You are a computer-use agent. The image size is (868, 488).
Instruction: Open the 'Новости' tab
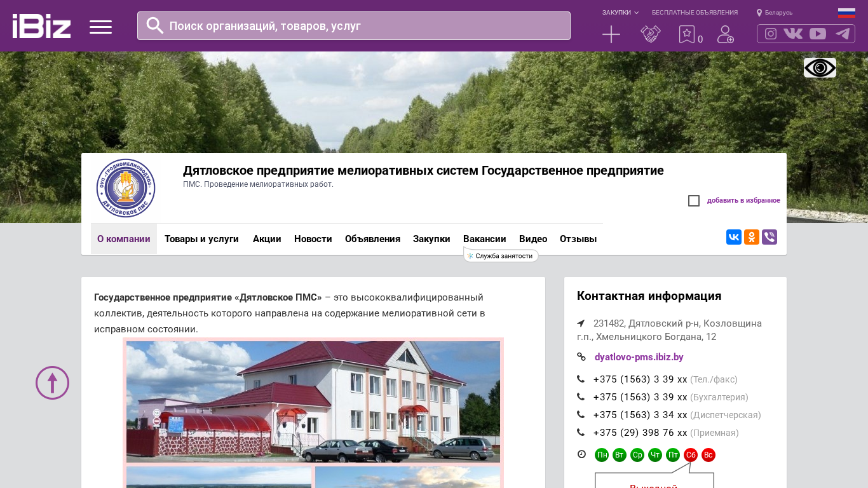(313, 239)
